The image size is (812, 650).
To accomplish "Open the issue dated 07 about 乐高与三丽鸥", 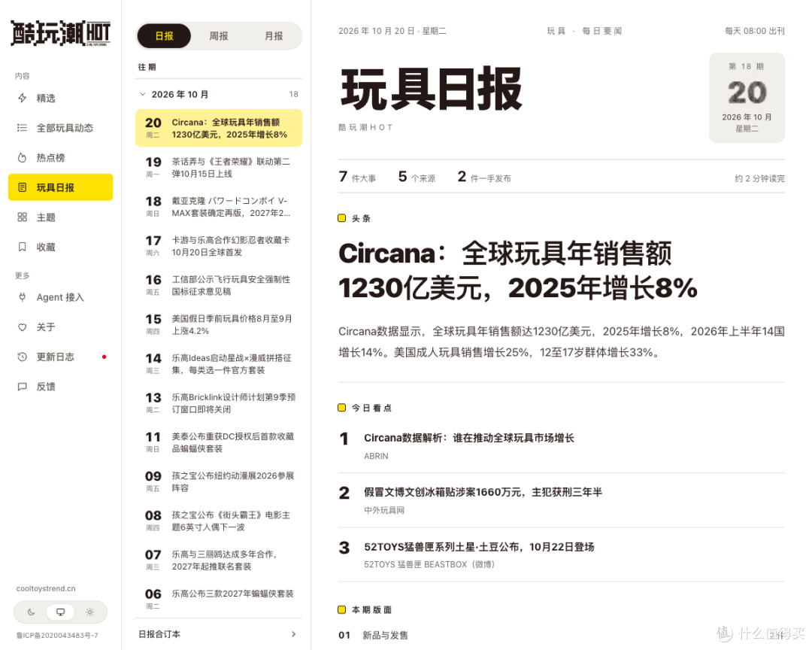I will click(x=219, y=560).
